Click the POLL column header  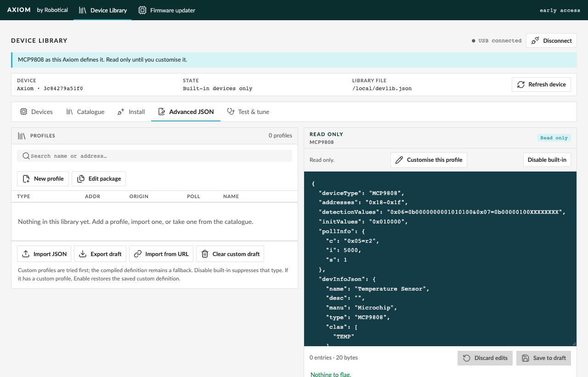tap(193, 196)
